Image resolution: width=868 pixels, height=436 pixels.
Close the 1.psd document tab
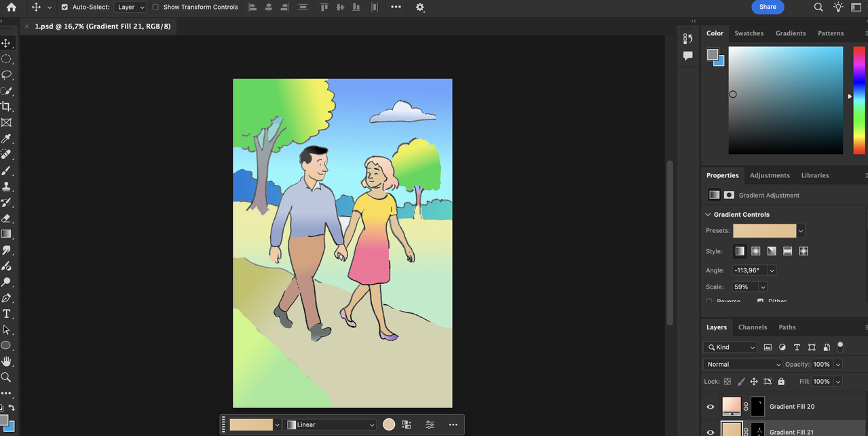coord(26,26)
